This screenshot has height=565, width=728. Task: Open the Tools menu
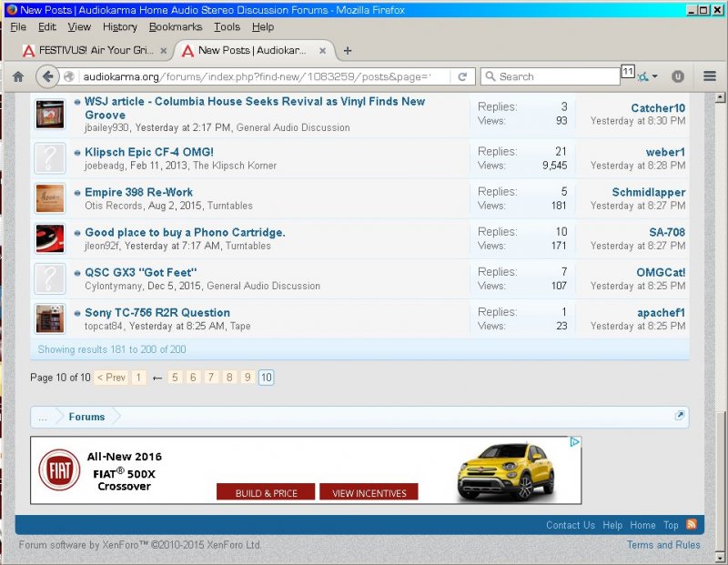point(227,27)
